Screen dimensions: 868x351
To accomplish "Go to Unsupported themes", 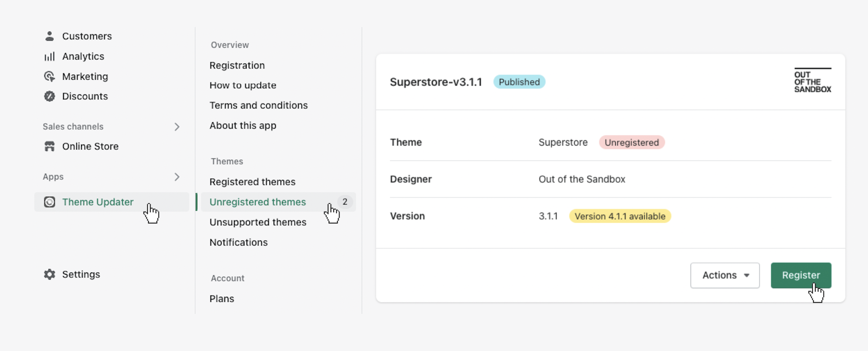I will click(x=258, y=222).
